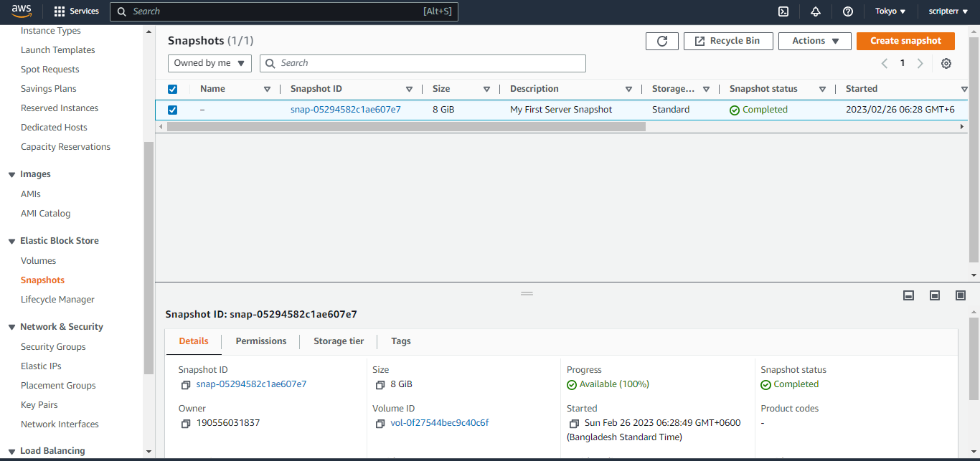
Task: Collapse the Load Balancing section
Action: tap(11, 451)
